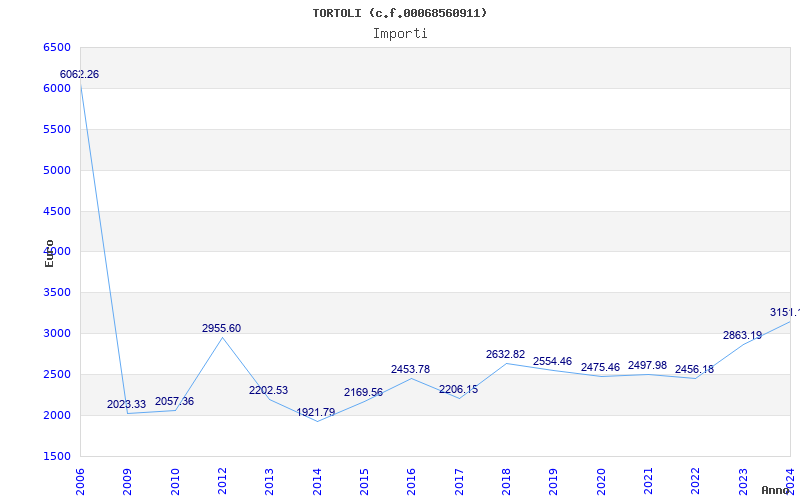800x500 pixels.
Task: Click the 6500 y-axis tick label
Action: [x=57, y=47]
